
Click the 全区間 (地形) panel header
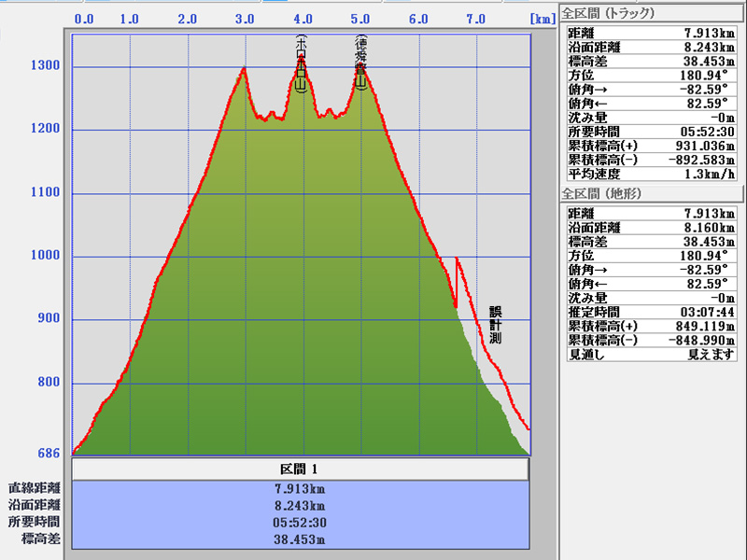click(600, 193)
